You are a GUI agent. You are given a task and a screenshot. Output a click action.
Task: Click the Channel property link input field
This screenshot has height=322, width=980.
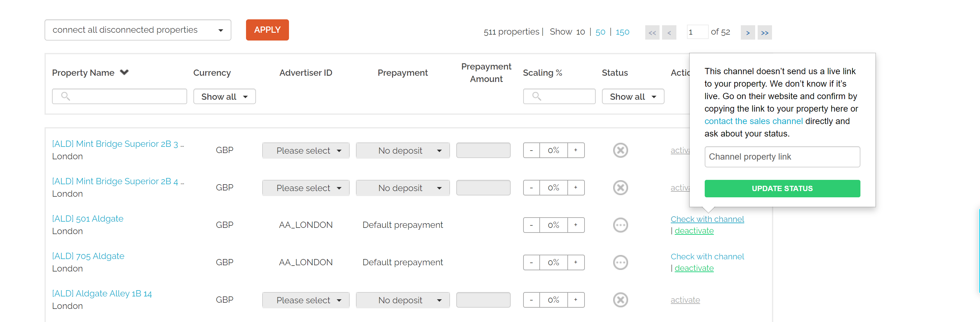point(782,157)
